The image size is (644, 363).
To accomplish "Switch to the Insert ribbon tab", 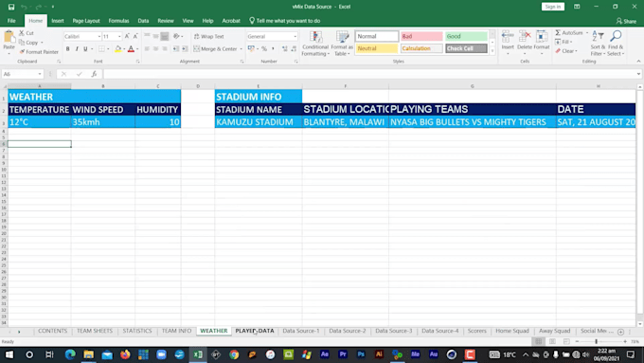I will coord(58,21).
